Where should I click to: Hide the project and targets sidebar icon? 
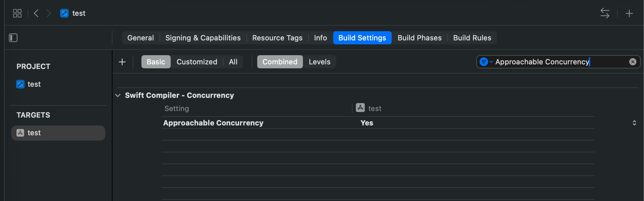coord(13,38)
